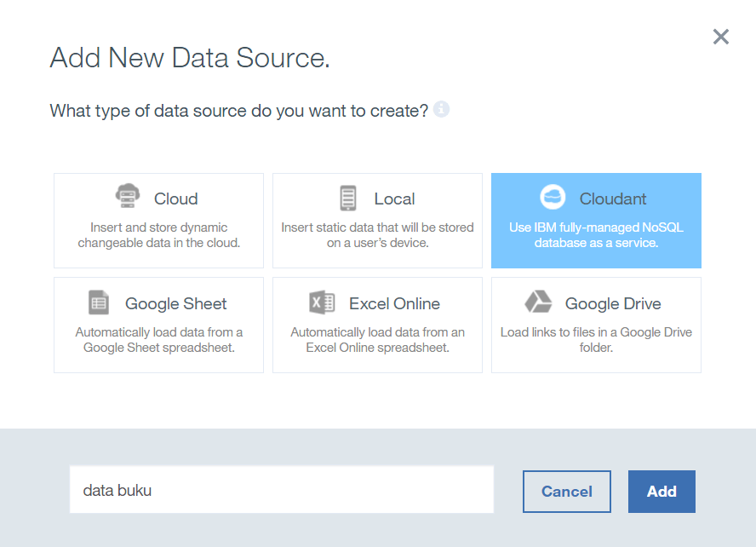Click the Excel Online icon
This screenshot has height=547, width=756.
(x=323, y=302)
